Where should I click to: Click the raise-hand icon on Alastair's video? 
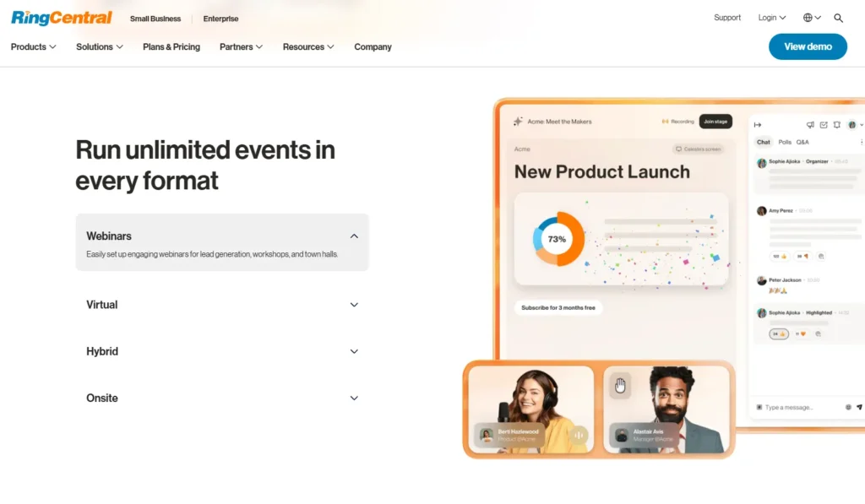(x=620, y=386)
